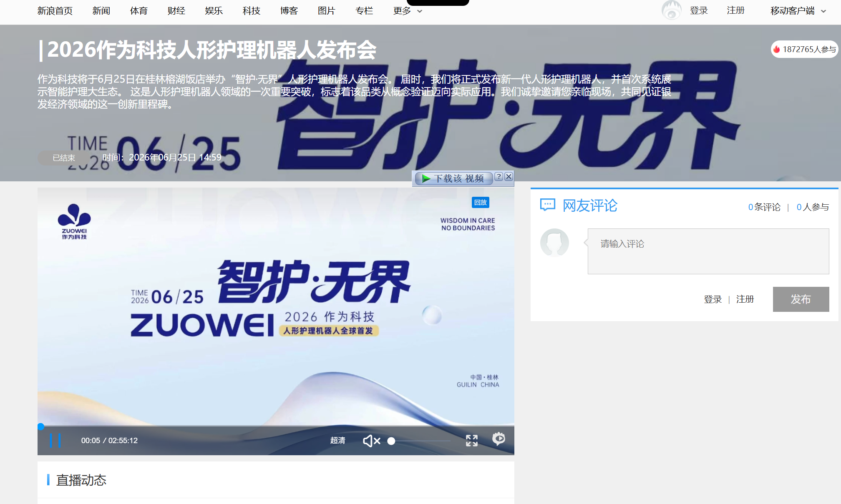Open the 博客 channel

point(289,11)
